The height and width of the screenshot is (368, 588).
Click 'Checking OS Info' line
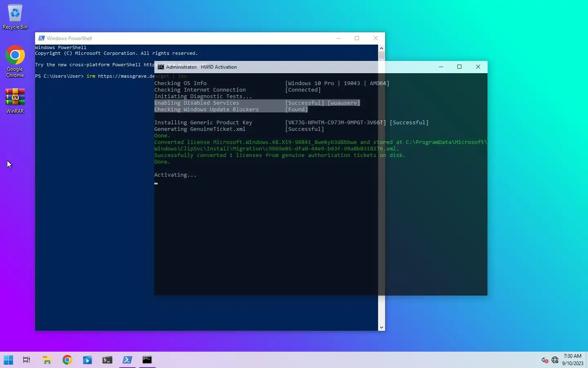180,83
